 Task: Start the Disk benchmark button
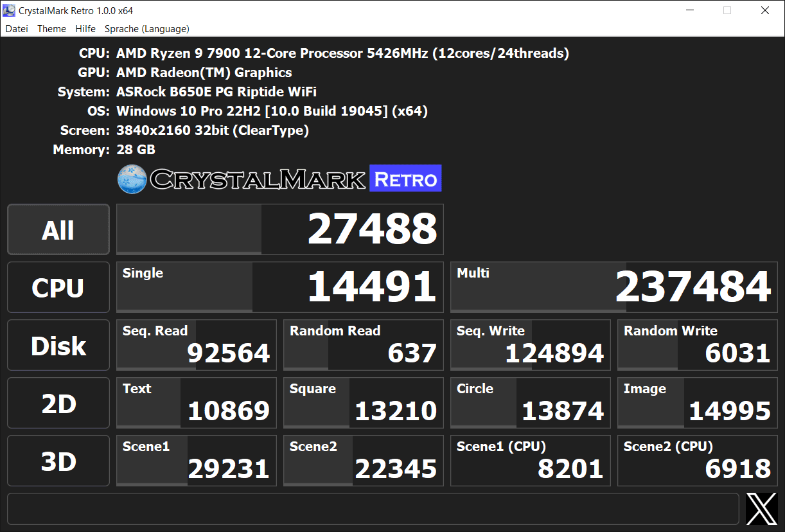(58, 345)
